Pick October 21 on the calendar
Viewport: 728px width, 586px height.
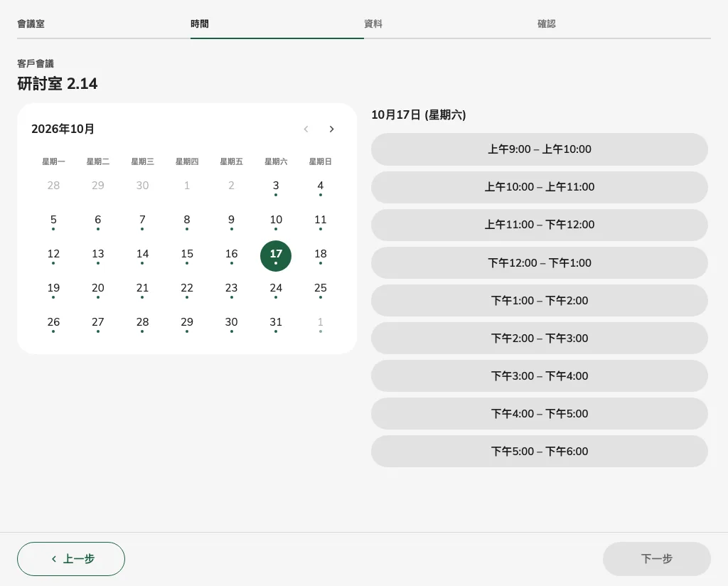tap(142, 289)
